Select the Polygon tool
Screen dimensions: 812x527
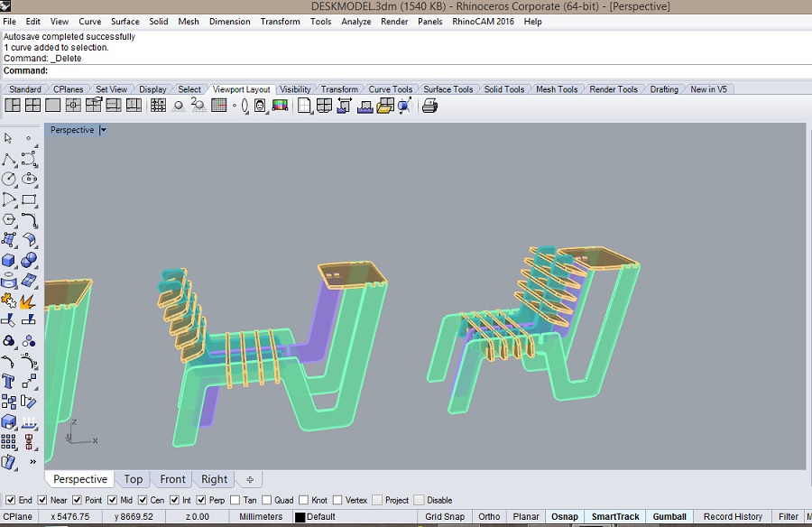pos(9,220)
